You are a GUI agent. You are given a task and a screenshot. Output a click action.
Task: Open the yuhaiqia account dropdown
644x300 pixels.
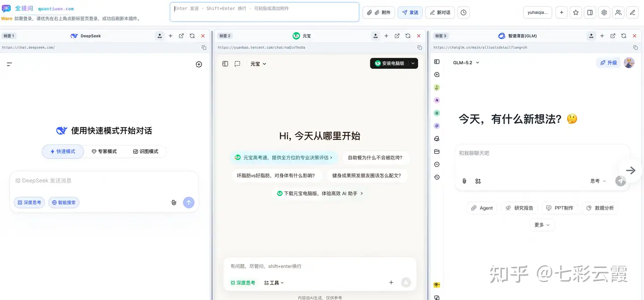click(x=538, y=13)
